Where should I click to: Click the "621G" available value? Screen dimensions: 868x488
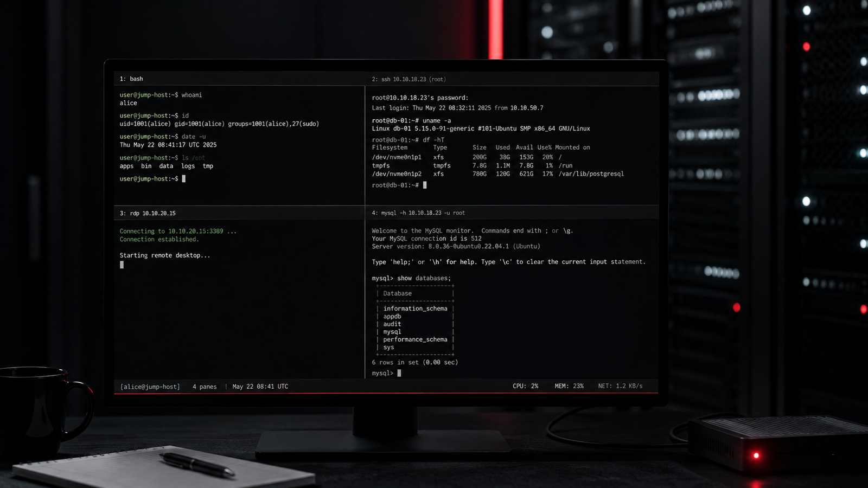tap(526, 174)
